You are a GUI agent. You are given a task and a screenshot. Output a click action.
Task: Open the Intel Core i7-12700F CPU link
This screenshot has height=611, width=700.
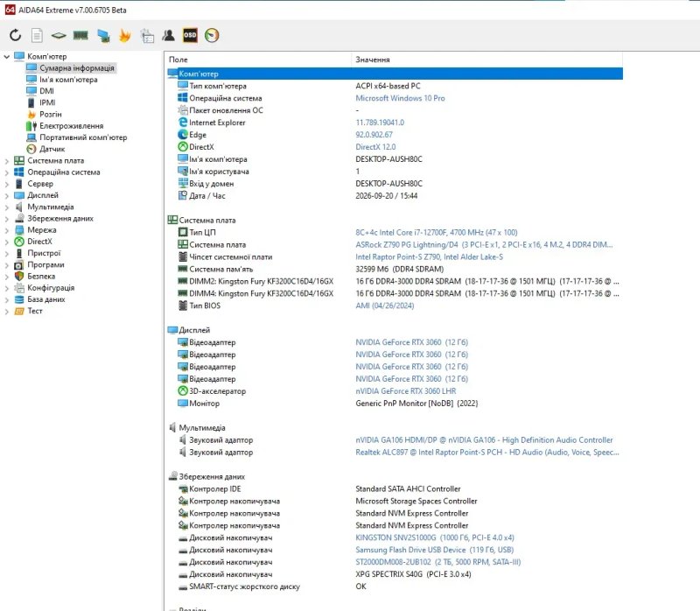437,232
